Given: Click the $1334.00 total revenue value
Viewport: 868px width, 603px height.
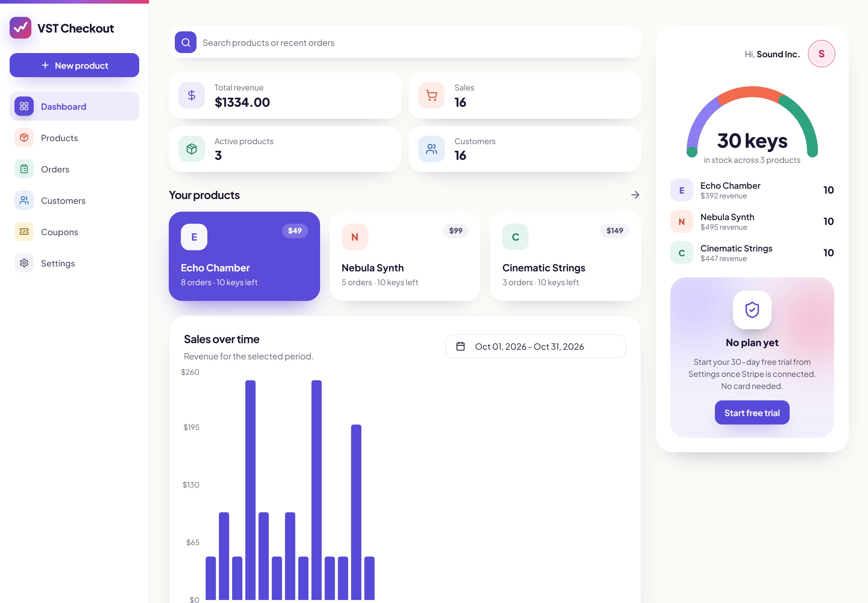Looking at the screenshot, I should (242, 102).
